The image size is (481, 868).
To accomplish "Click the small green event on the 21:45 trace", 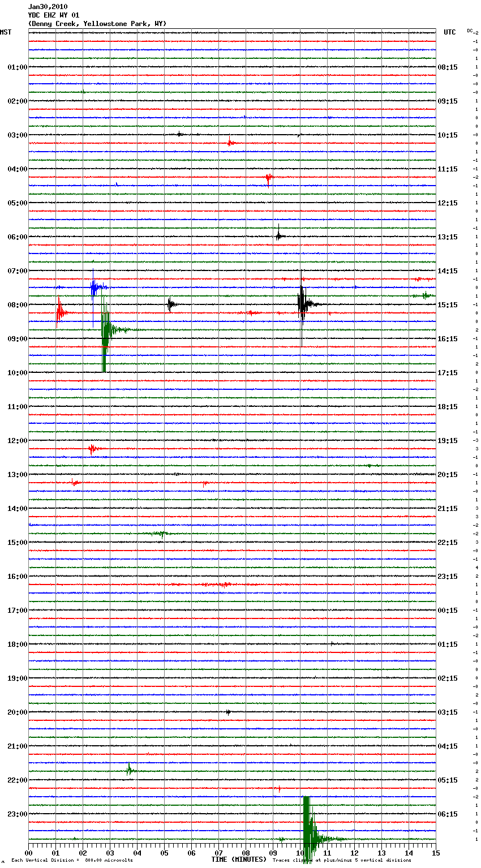I will (130, 770).
